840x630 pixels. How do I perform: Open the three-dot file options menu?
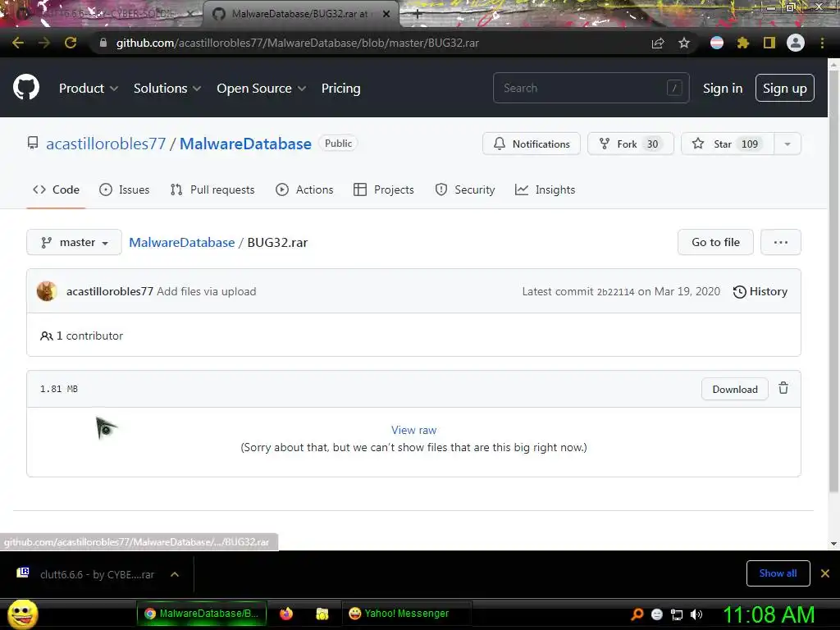781,242
